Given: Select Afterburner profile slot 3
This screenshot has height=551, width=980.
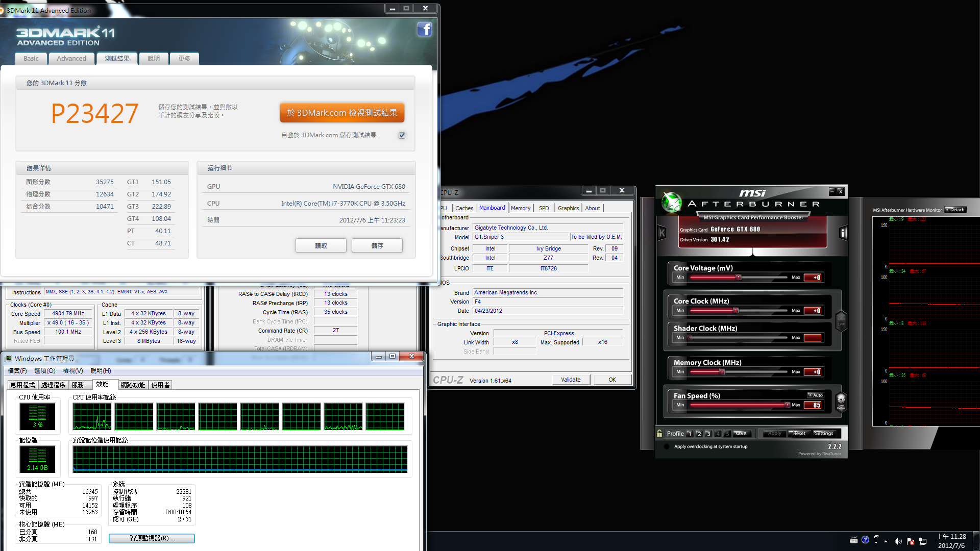Looking at the screenshot, I should (x=708, y=434).
